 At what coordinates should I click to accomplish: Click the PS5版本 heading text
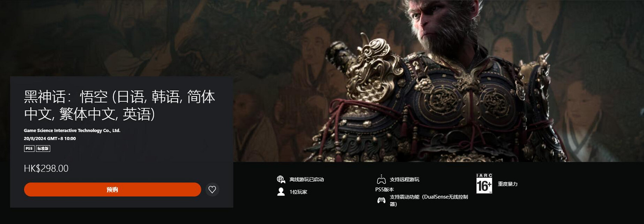click(x=385, y=189)
